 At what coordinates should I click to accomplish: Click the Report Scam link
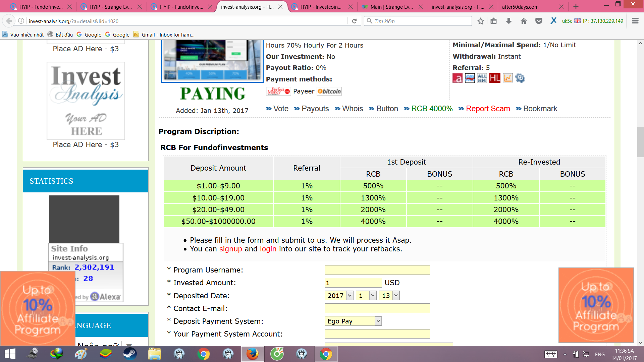pyautogui.click(x=488, y=109)
